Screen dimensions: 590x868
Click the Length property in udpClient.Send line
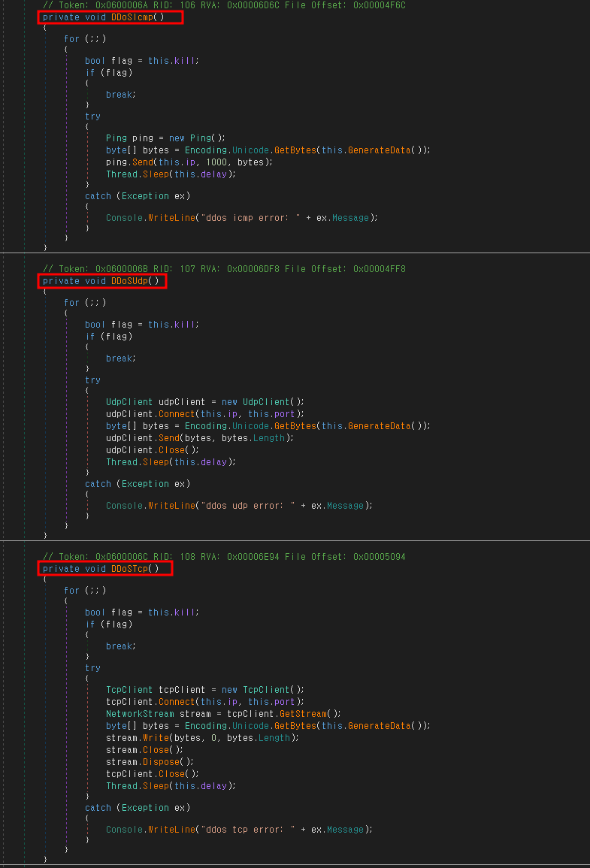268,438
